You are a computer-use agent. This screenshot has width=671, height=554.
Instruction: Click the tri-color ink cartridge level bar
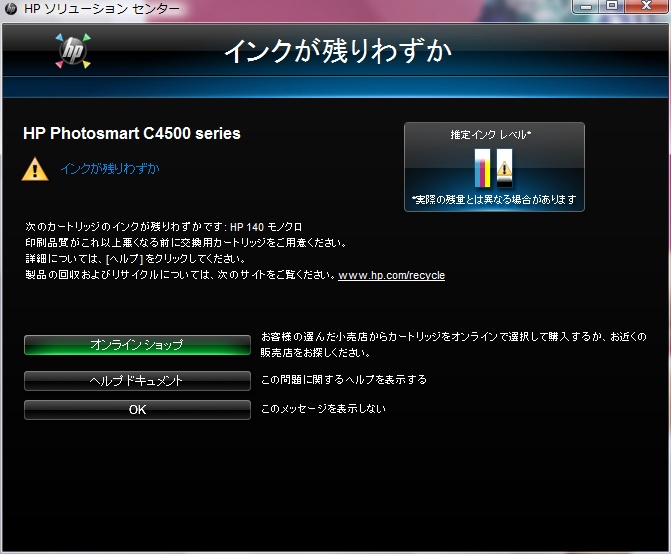tap(482, 168)
